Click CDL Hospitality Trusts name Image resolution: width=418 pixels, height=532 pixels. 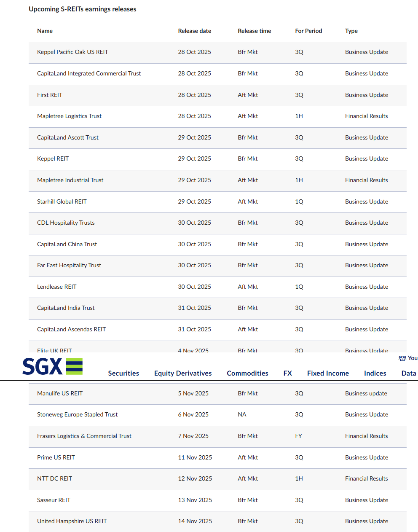pyautogui.click(x=66, y=223)
